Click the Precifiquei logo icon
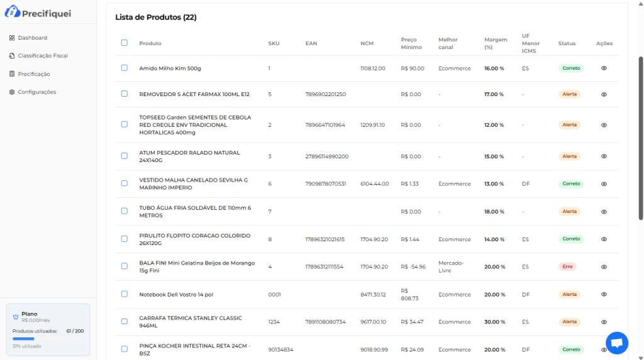 pyautogui.click(x=13, y=12)
